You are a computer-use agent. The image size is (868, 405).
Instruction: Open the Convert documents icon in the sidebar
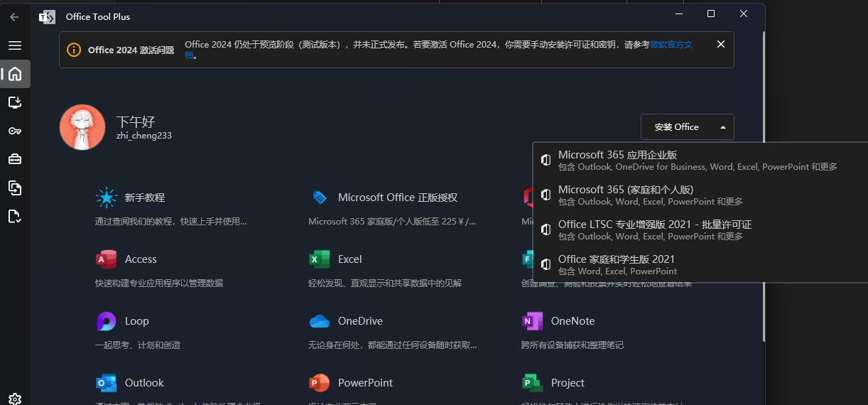pyautogui.click(x=15, y=188)
